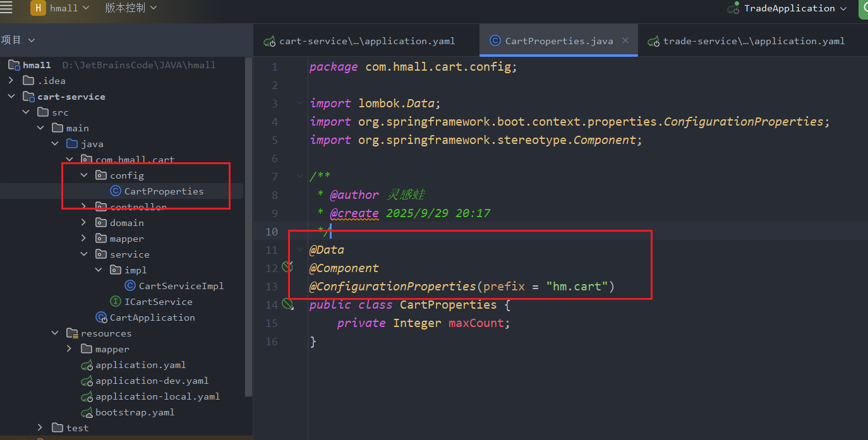Click the project panel vertical scrollbar
This screenshot has height=440, width=868.
[249, 227]
